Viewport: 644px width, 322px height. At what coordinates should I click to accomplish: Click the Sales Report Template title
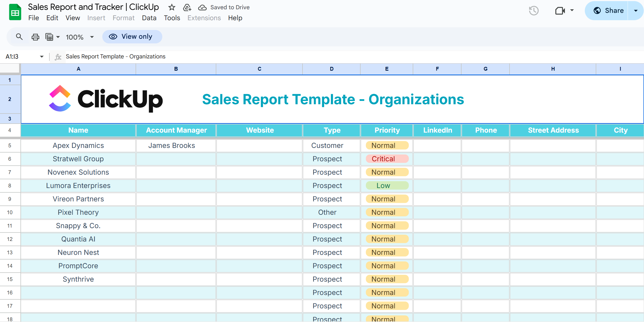pyautogui.click(x=333, y=99)
